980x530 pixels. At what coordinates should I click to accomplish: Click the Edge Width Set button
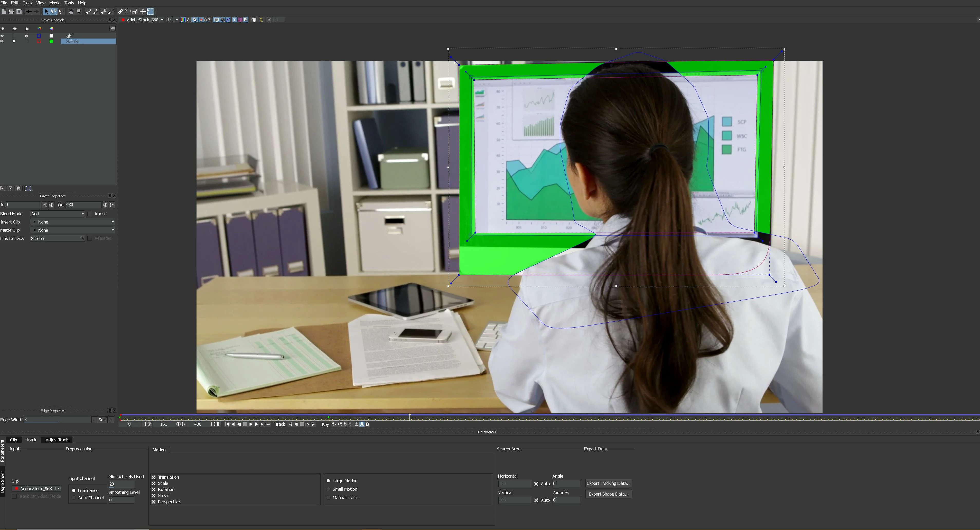pyautogui.click(x=101, y=420)
